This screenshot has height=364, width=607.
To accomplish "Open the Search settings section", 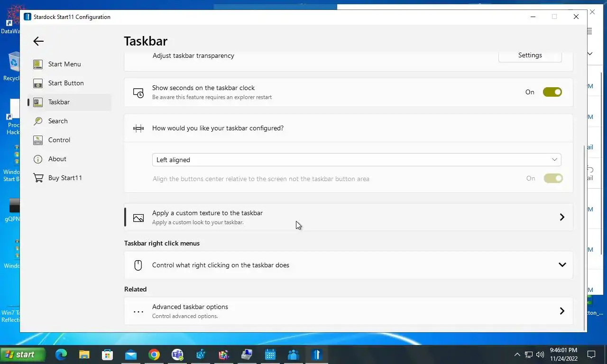I will pyautogui.click(x=70, y=121).
